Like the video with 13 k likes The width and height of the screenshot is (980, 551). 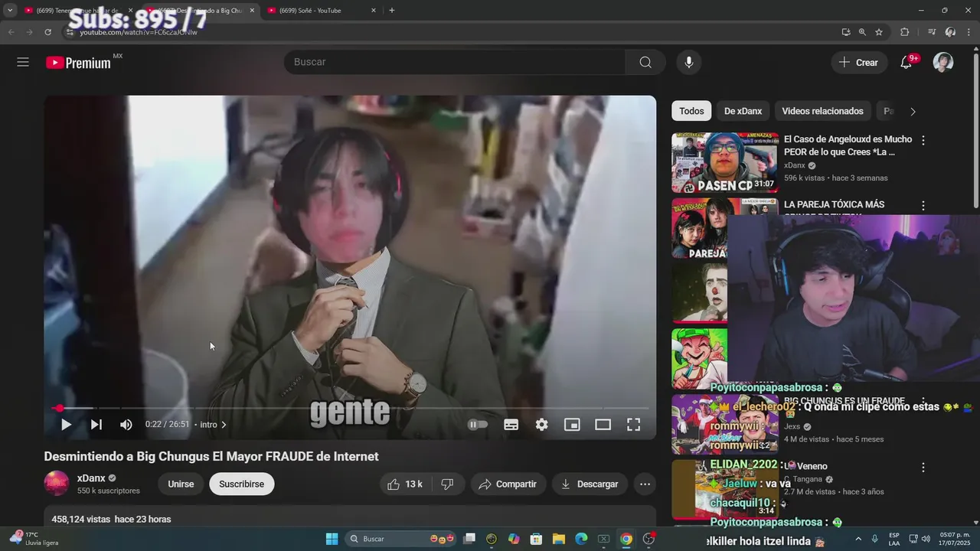(x=406, y=484)
